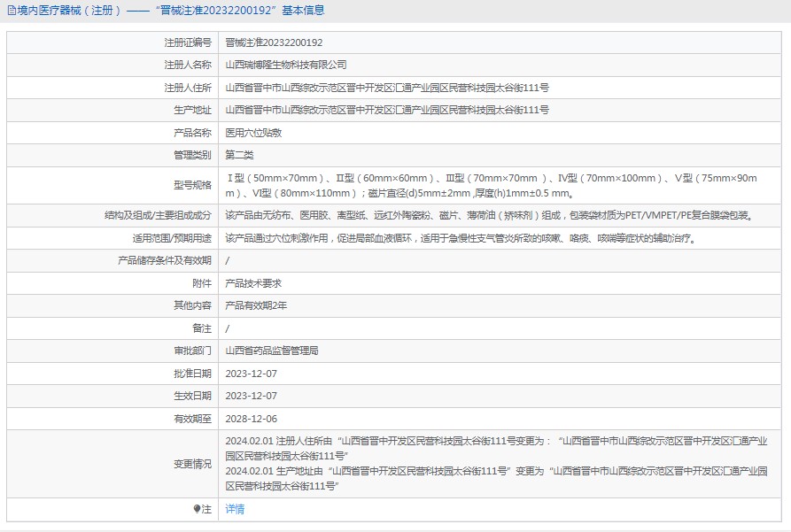Click registrant name 山西瑞博隆生物科技有限公司
Screen dimensions: 791x532
pos(286,65)
